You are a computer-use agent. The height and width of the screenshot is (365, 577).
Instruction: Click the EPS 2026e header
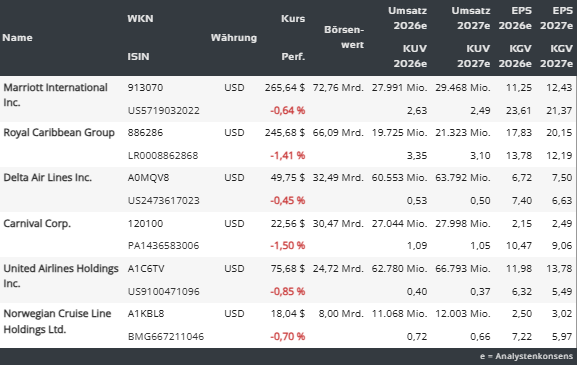tap(515, 18)
